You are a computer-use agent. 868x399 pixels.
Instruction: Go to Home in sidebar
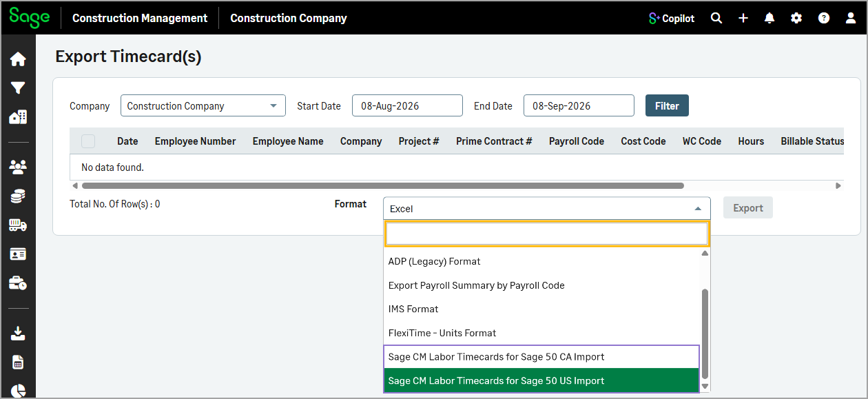pyautogui.click(x=18, y=59)
